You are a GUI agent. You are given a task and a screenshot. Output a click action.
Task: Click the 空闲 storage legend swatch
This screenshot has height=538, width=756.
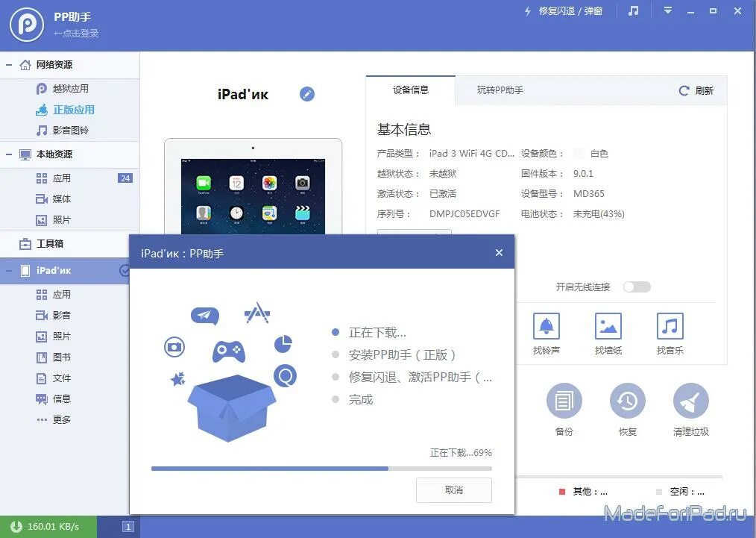click(x=659, y=492)
